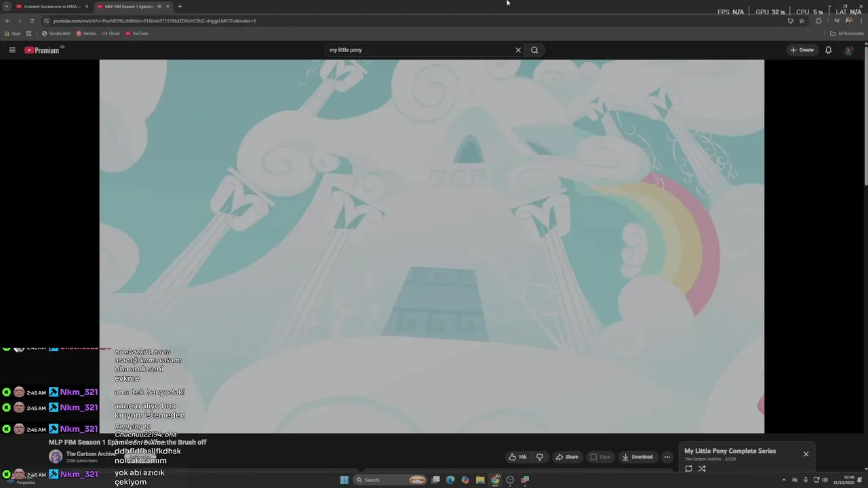The width and height of the screenshot is (868, 488).
Task: Open the YouTube bookmark
Action: (137, 33)
